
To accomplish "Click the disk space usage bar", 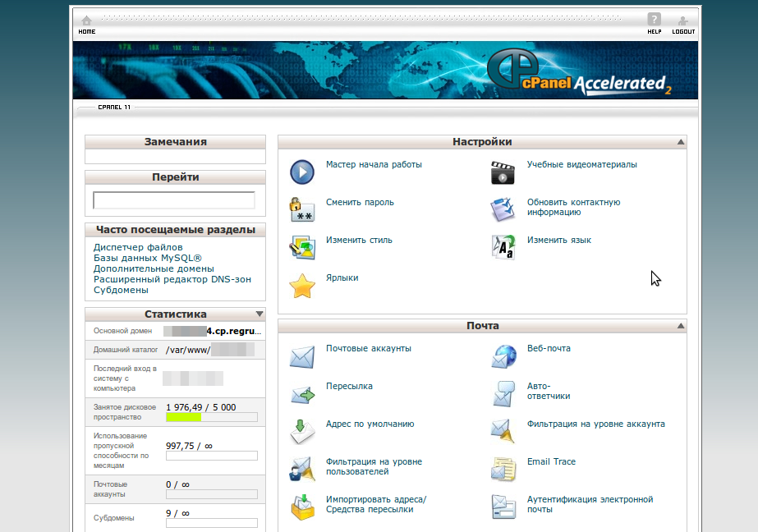I will pos(212,417).
